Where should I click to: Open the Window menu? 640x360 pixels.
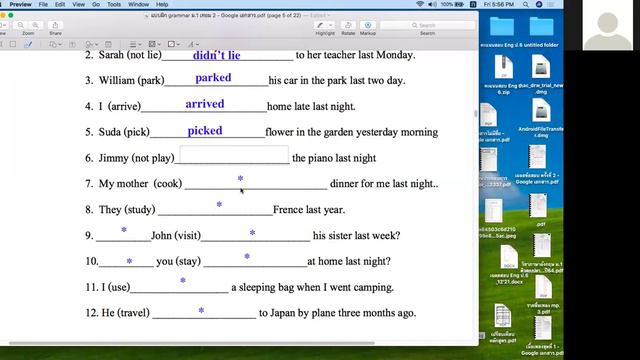pos(138,4)
